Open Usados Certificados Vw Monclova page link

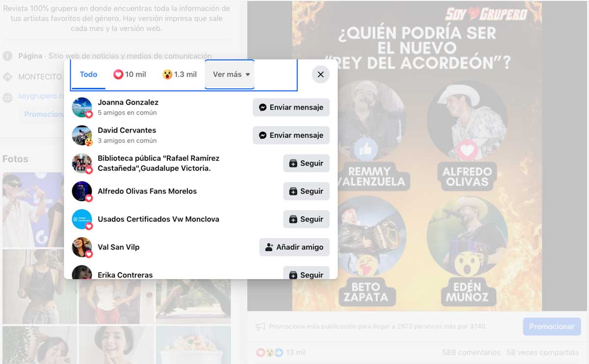[159, 219]
